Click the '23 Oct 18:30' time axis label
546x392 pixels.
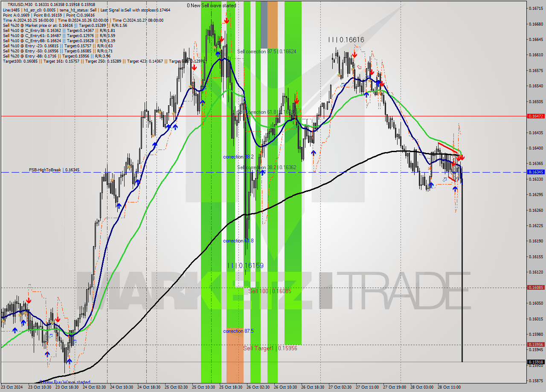coord(67,387)
